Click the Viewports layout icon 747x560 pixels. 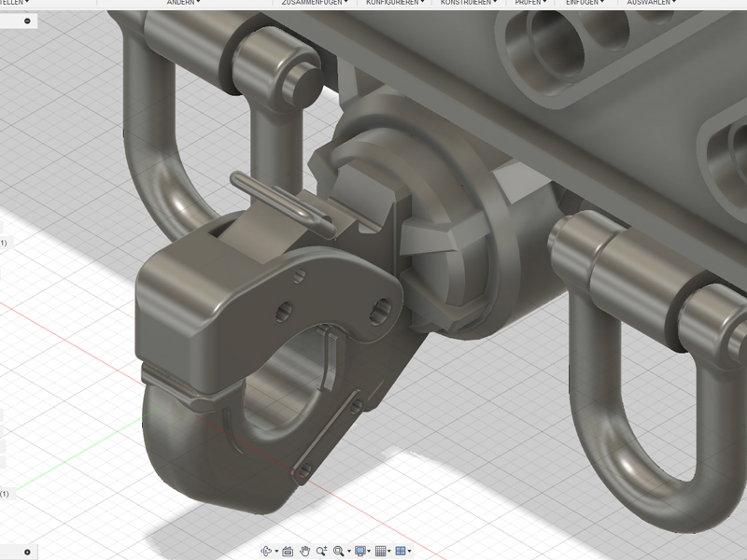402,552
